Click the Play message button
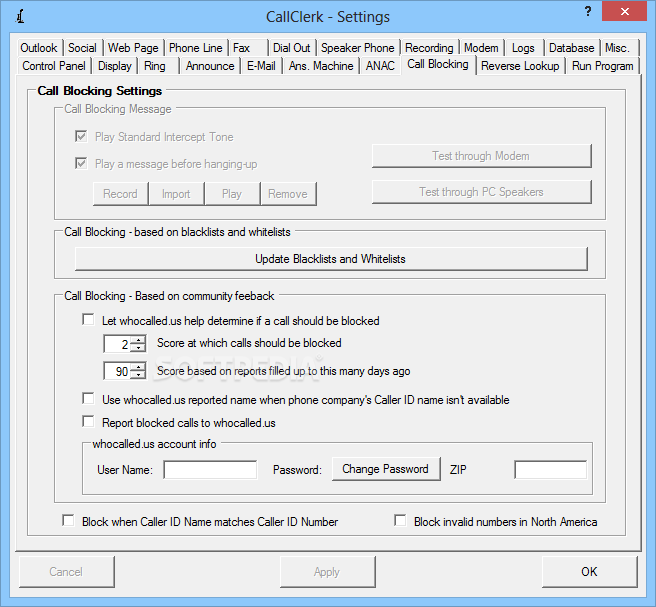This screenshot has width=656, height=607. tap(232, 194)
